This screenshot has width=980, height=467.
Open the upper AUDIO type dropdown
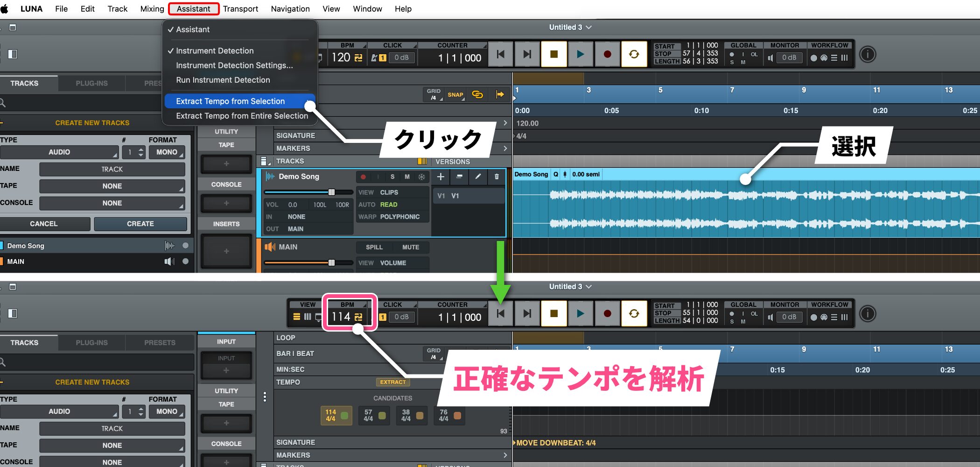(59, 152)
